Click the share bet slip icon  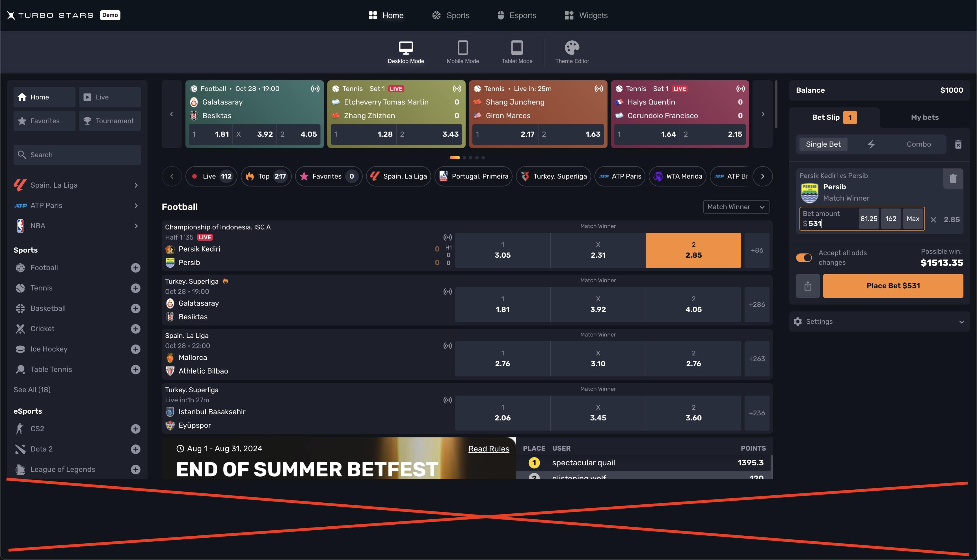click(x=808, y=286)
